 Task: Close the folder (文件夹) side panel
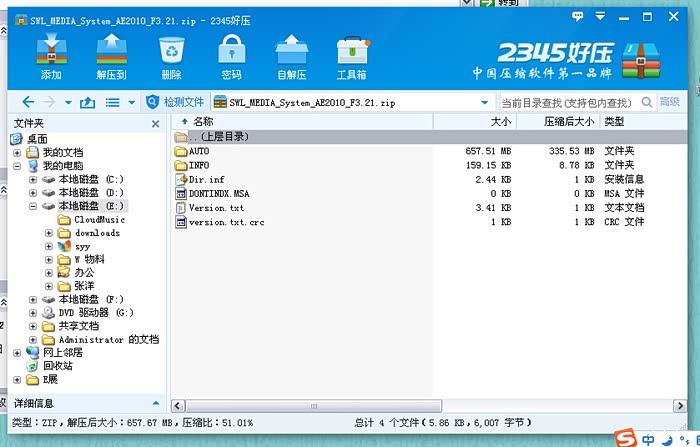click(155, 123)
